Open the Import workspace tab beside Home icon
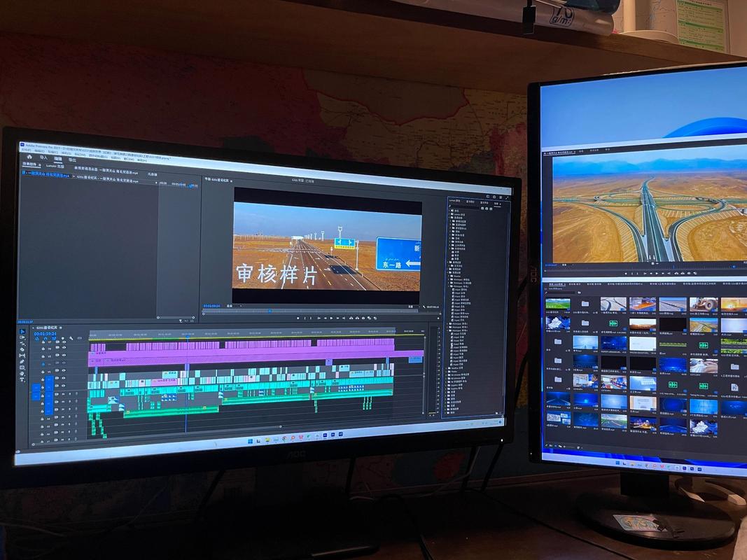Image resolution: width=747 pixels, height=560 pixels. 43,157
